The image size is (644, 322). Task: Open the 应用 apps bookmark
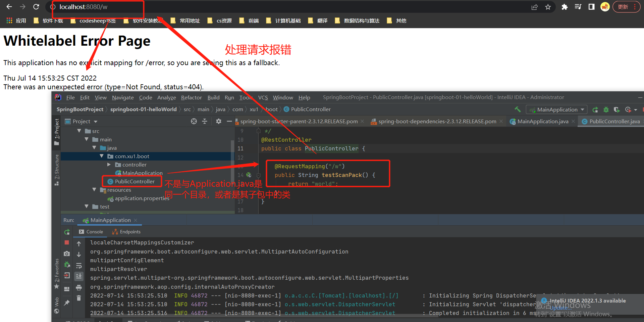[x=16, y=20]
